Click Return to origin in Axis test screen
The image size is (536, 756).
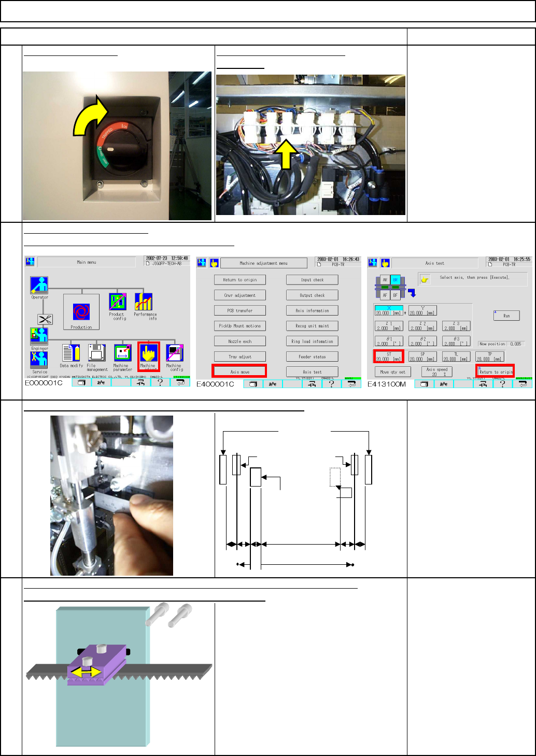click(496, 370)
